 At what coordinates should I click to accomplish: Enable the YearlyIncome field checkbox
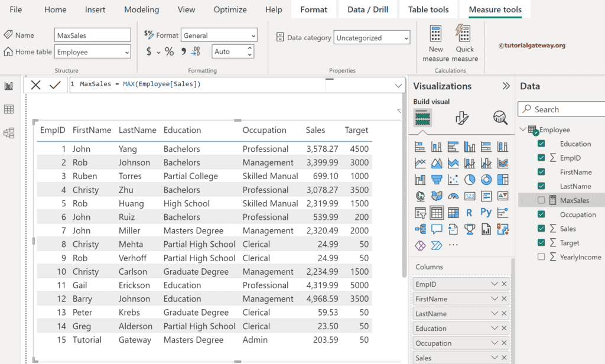541,257
